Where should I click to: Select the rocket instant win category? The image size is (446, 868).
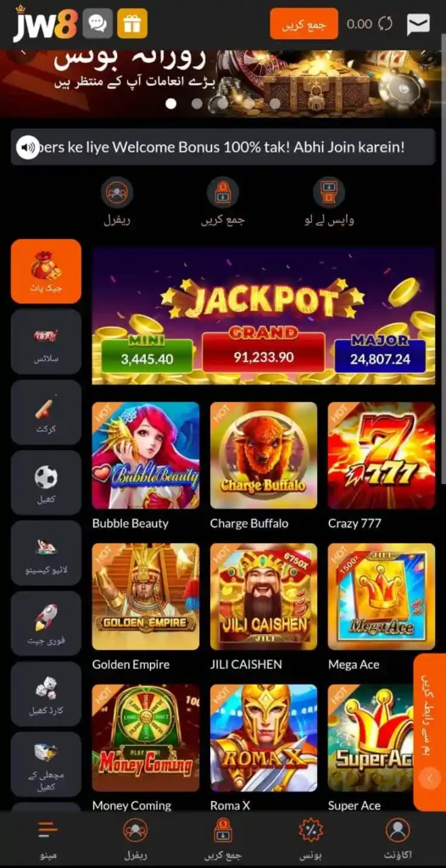46,623
